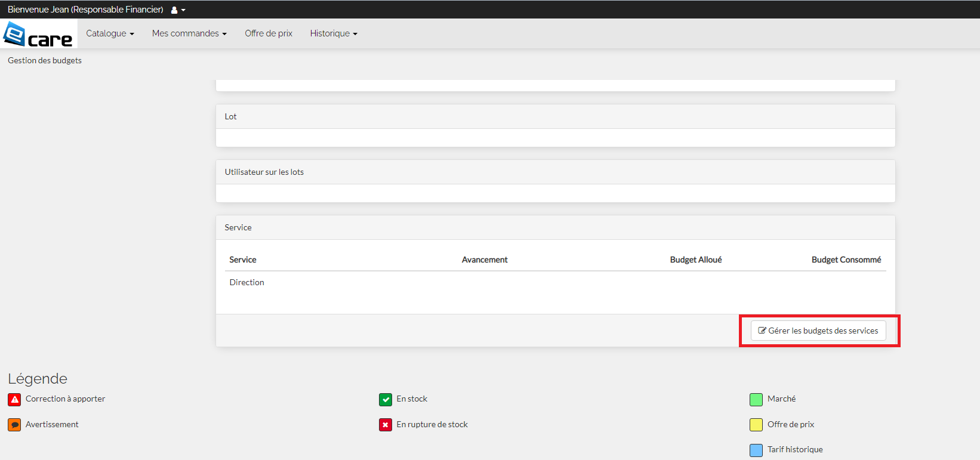Expand the Catalogue dropdown menu

tap(110, 33)
